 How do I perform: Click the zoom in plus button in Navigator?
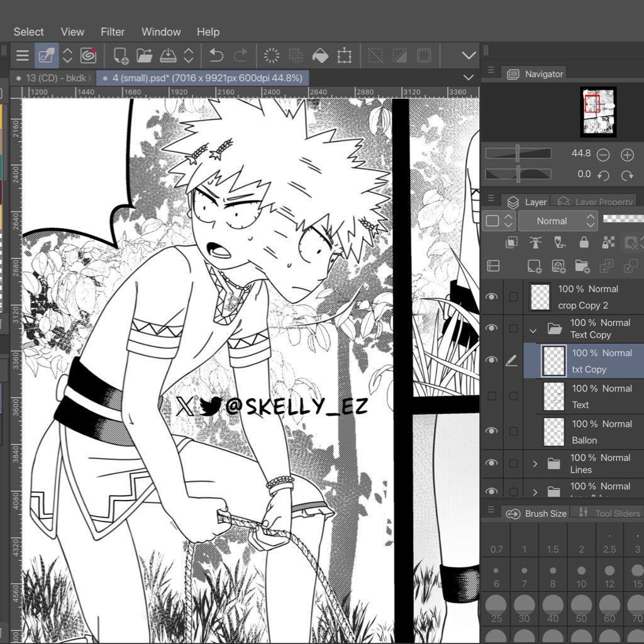[x=627, y=155]
